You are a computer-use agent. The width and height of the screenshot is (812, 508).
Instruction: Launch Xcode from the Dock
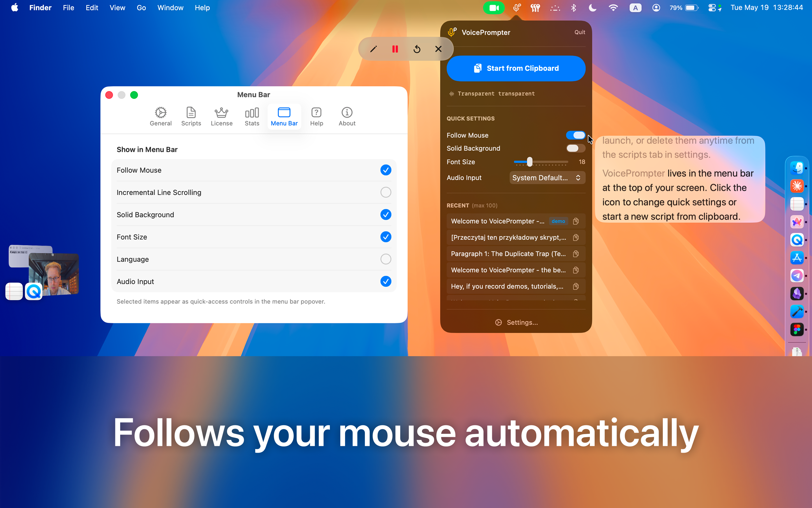tap(796, 312)
